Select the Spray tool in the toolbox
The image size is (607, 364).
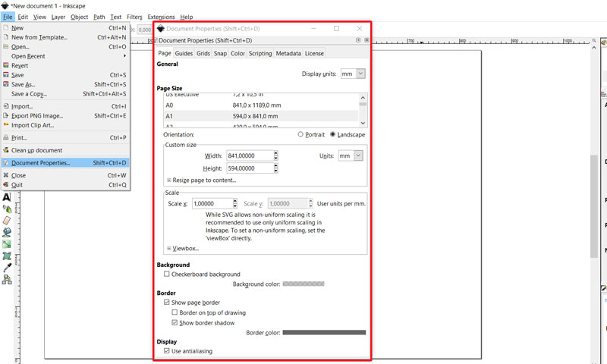pyautogui.click(x=7, y=209)
